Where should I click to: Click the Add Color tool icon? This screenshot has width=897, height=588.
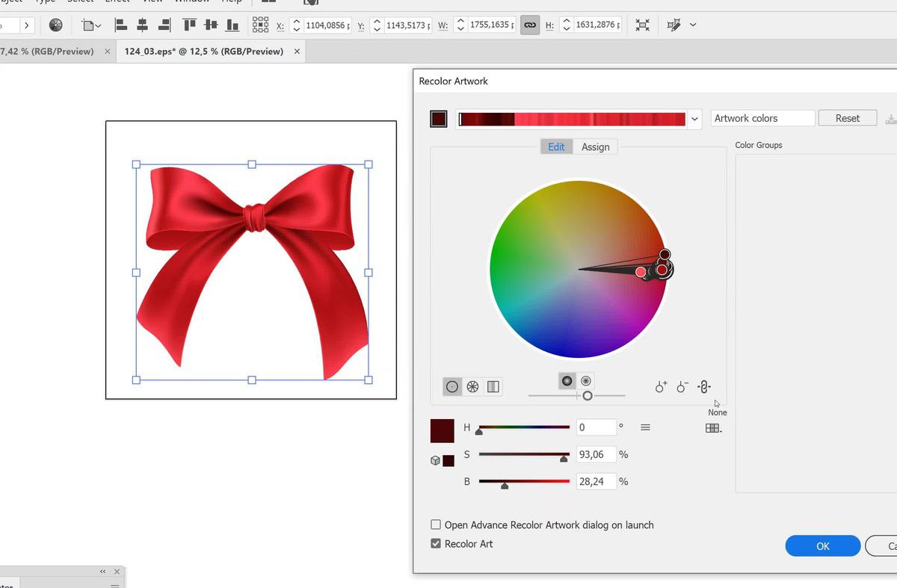[661, 386]
